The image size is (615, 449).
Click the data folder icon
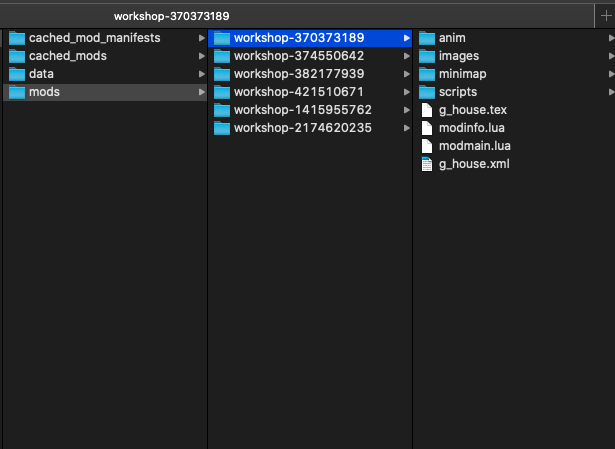pos(17,74)
